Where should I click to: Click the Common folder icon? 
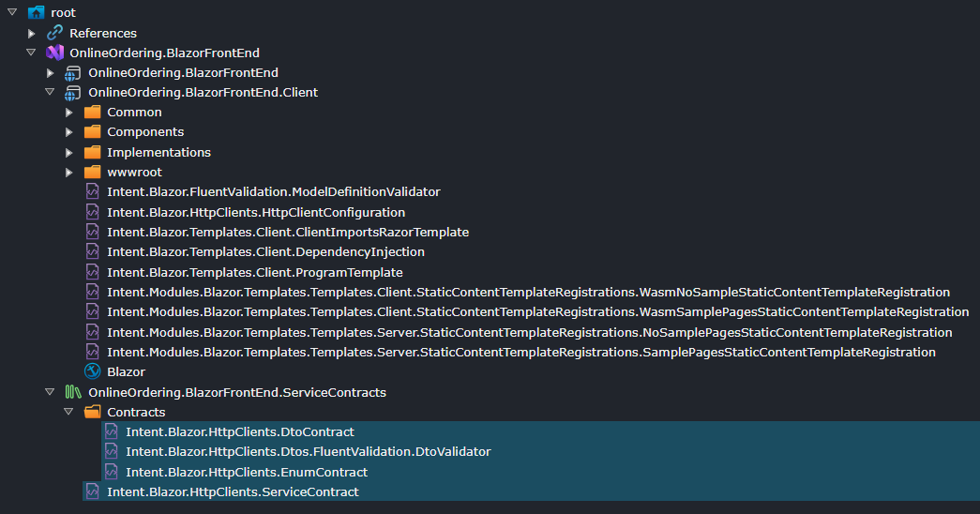pyautogui.click(x=92, y=113)
